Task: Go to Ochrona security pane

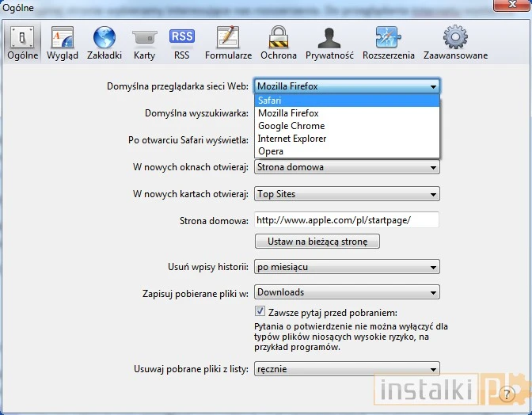Action: tap(278, 43)
